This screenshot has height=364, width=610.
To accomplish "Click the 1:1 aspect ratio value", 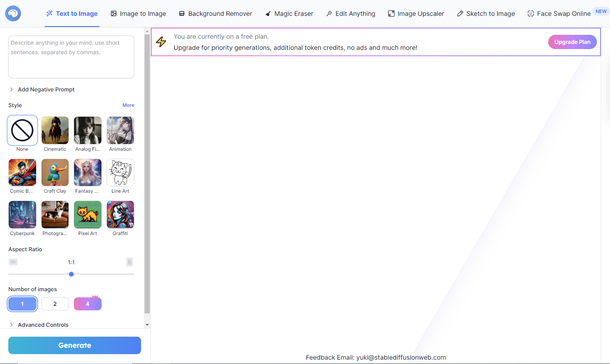I will pyautogui.click(x=71, y=262).
